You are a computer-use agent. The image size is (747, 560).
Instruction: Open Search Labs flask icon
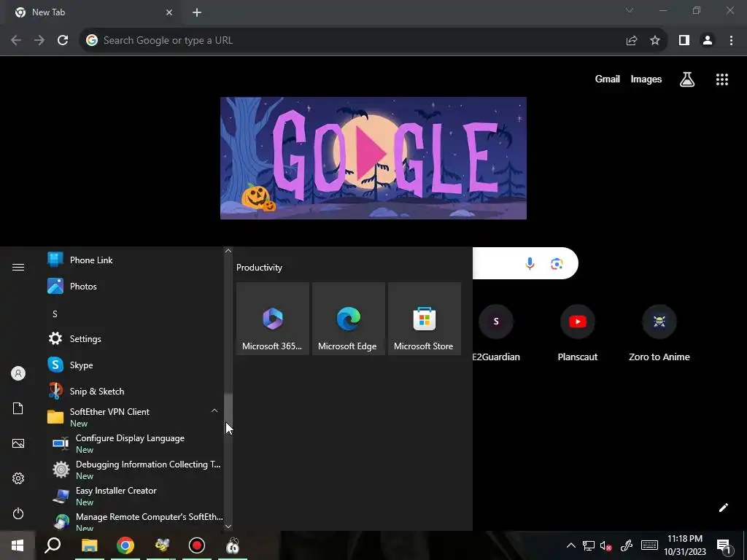pyautogui.click(x=687, y=79)
